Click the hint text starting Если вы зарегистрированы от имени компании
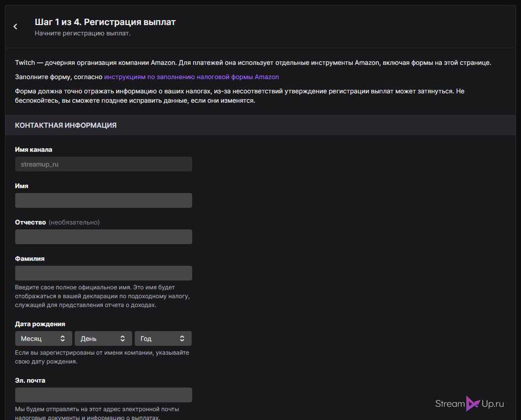This screenshot has height=420, width=521. 102,357
